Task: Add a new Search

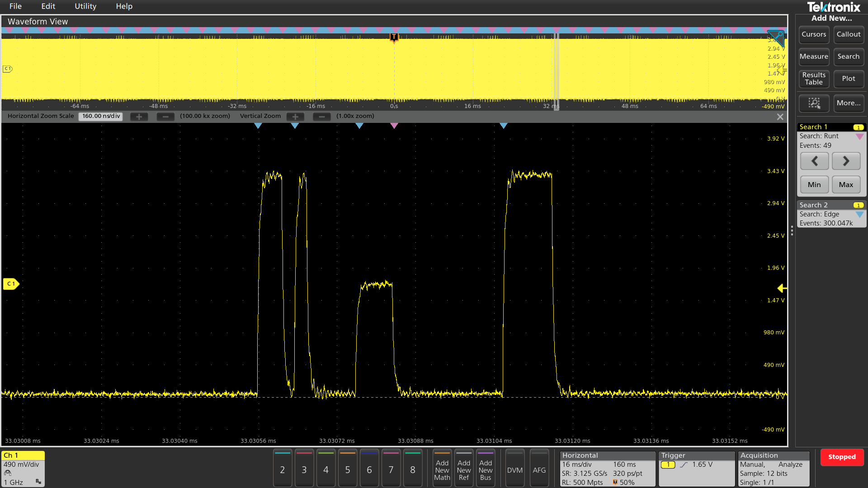Action: 849,56
